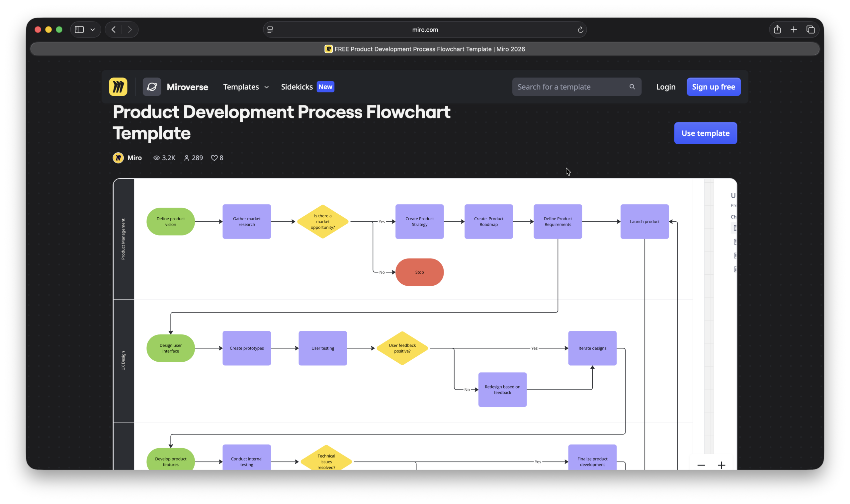The height and width of the screenshot is (504, 850).
Task: Click the Create prototypes box
Action: pyautogui.click(x=247, y=348)
